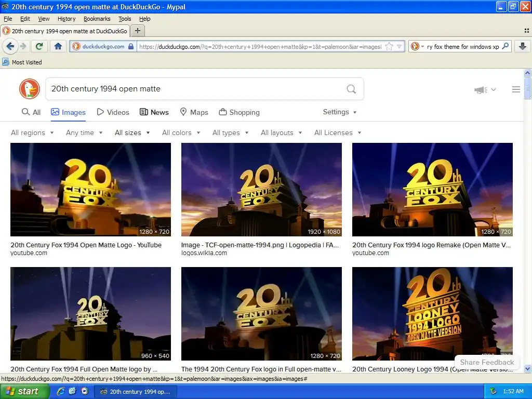This screenshot has height=399, width=532.
Task: Open the Edit menu
Action: coord(25,19)
